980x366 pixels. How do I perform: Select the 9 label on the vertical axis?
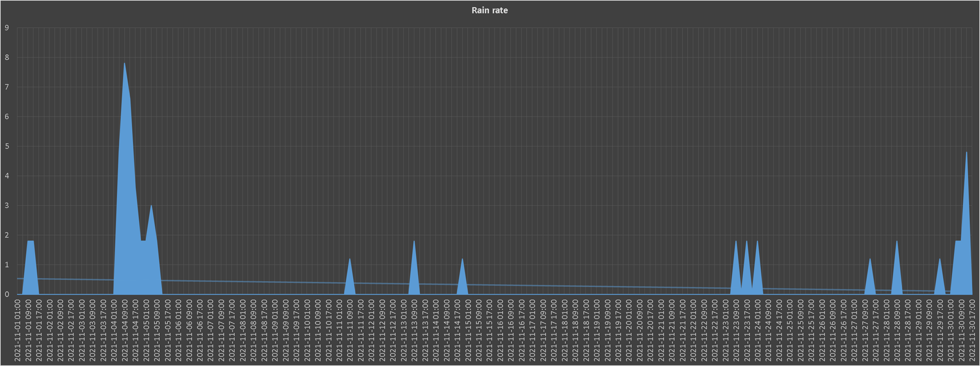pos(7,28)
